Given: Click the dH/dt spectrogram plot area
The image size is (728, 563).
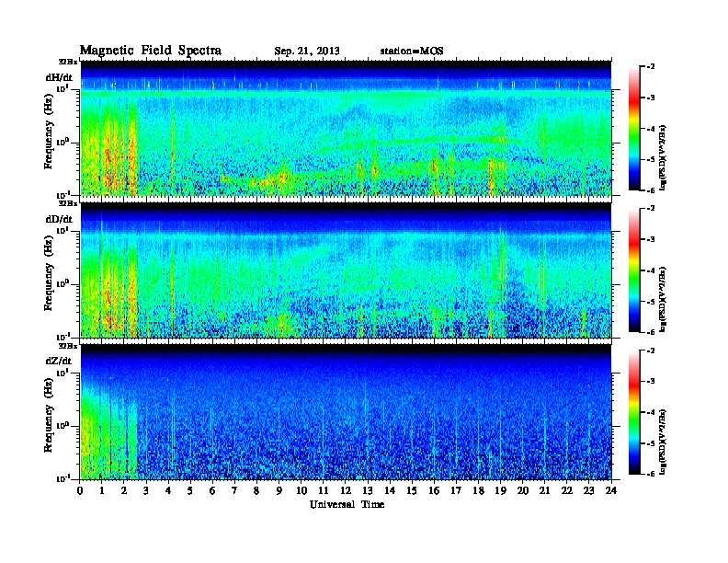Looking at the screenshot, I should [346, 128].
